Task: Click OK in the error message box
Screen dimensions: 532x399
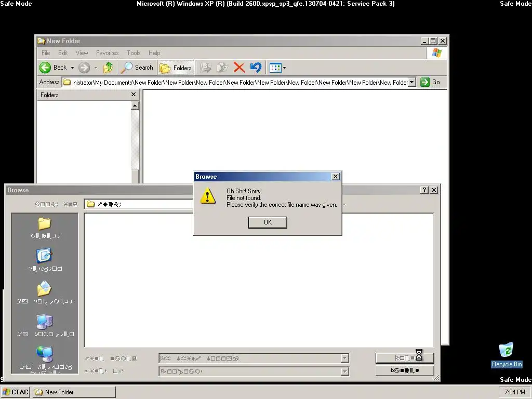Action: click(268, 222)
